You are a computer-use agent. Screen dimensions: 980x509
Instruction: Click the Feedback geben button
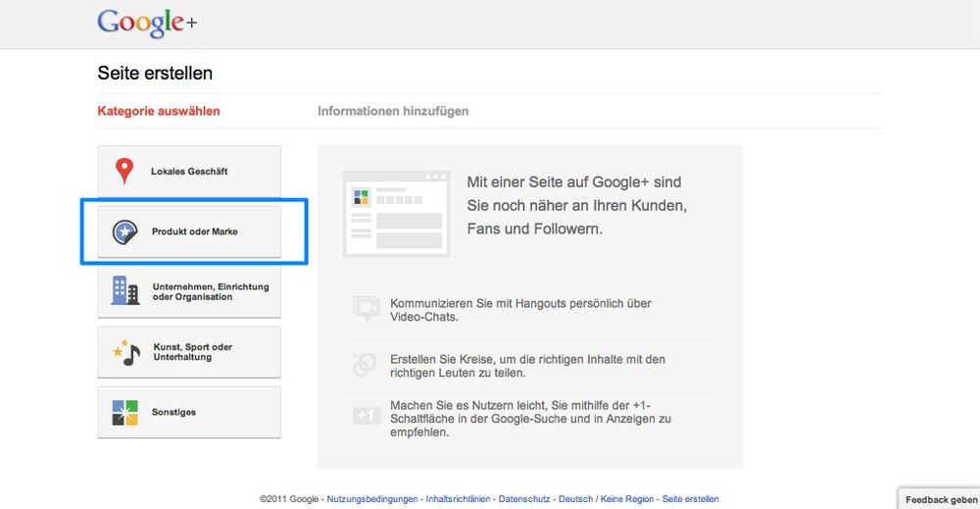pos(940,499)
